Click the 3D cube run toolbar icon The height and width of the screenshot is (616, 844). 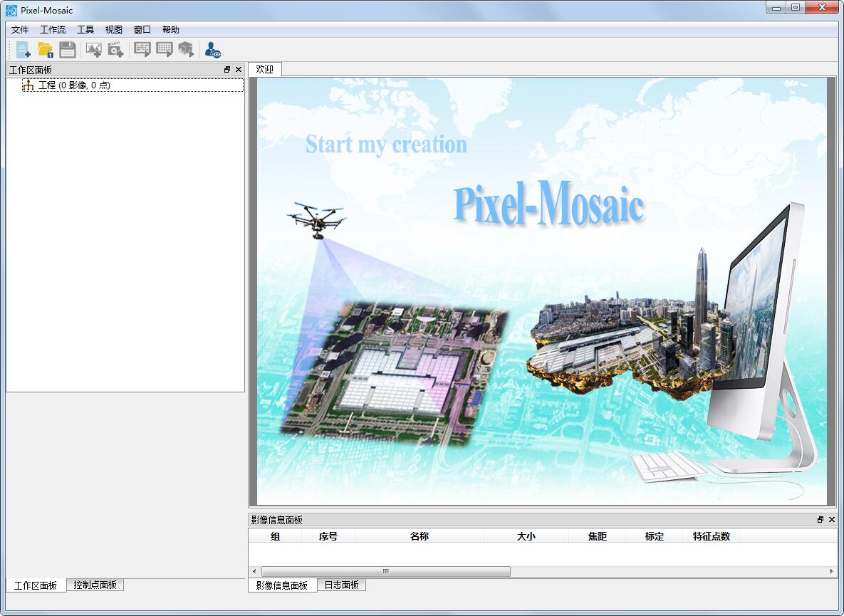coord(186,50)
